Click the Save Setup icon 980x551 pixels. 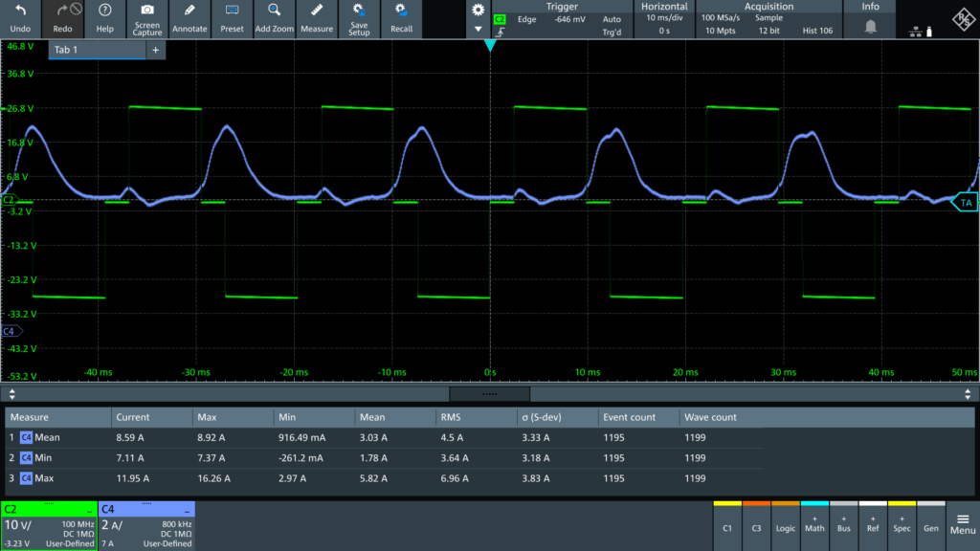[x=359, y=10]
